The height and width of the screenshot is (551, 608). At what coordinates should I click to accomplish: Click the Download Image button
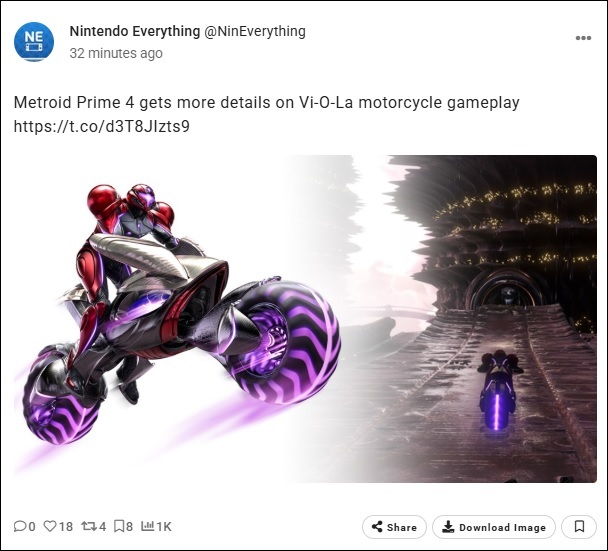(x=494, y=527)
